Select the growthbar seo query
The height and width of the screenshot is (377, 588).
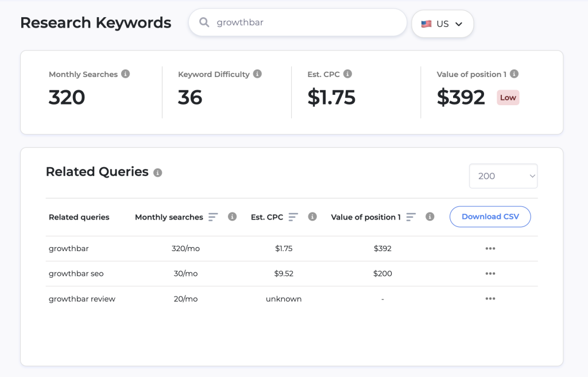(x=76, y=274)
